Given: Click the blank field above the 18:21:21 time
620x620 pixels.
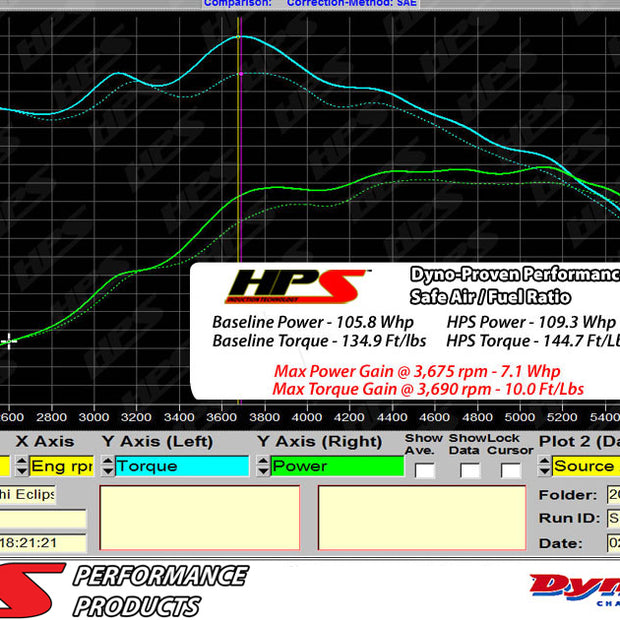Looking at the screenshot, I should coord(43,519).
